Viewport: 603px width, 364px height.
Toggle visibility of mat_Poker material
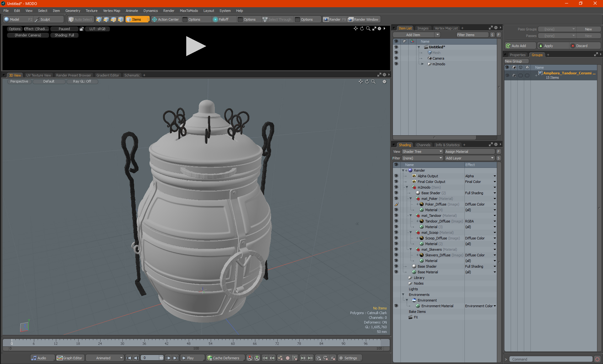396,199
